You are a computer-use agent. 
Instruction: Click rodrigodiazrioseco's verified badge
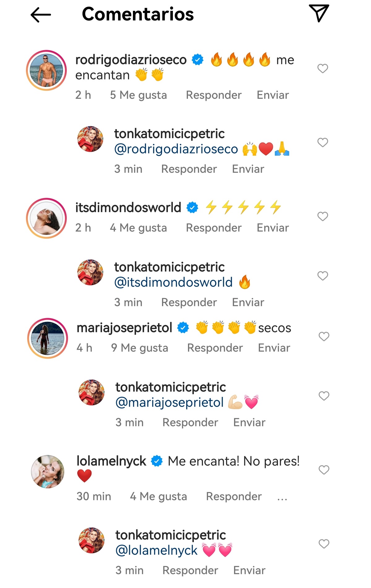[x=197, y=59]
